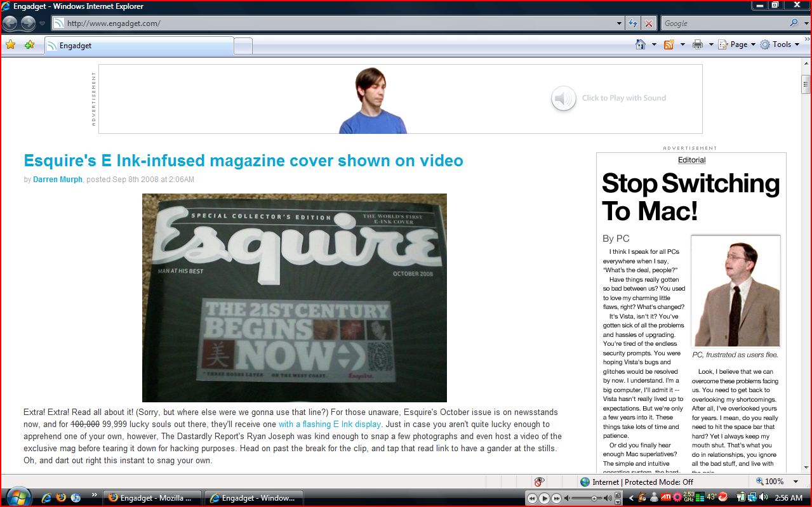Screen dimensions: 812x507
Task: Click the 'Click to Play with Sound' text
Action: coord(624,98)
